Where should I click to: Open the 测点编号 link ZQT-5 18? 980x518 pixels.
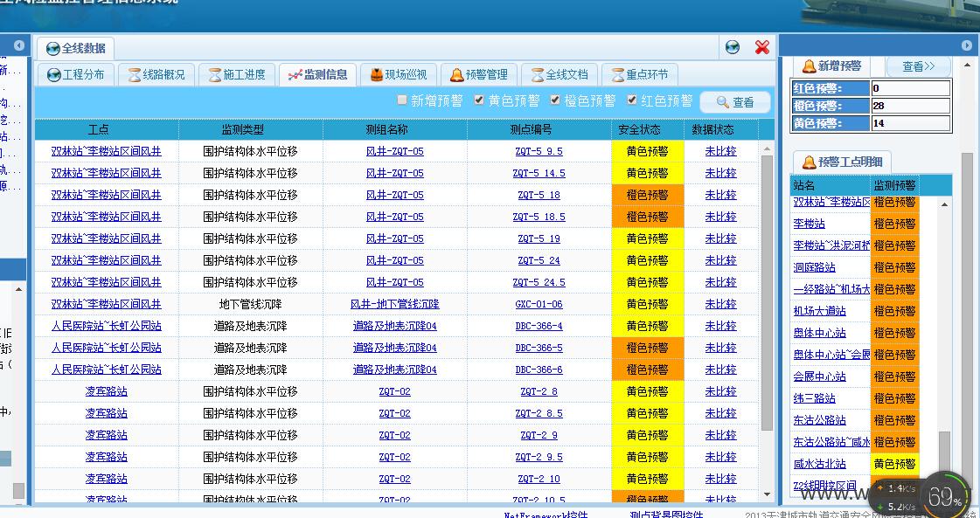coord(539,195)
